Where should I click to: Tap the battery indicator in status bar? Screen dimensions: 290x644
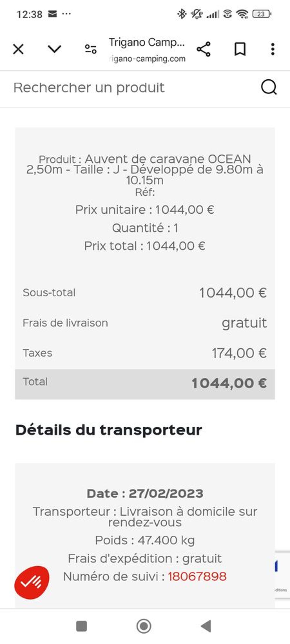[x=262, y=14]
